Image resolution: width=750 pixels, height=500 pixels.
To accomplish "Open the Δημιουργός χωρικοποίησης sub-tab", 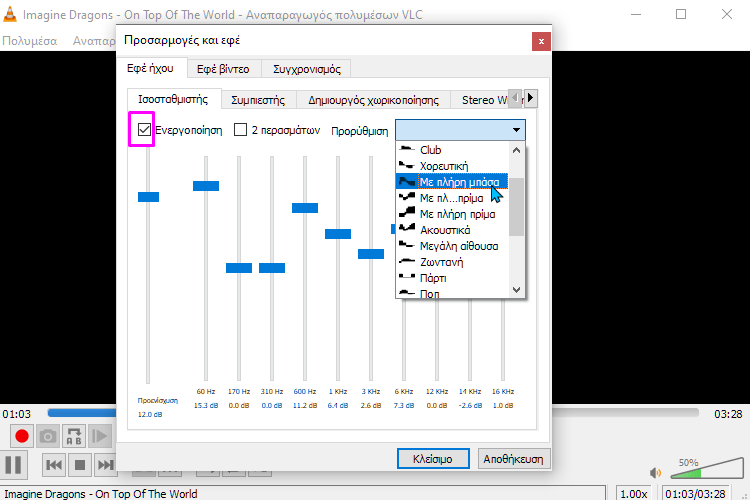I will pos(374,100).
